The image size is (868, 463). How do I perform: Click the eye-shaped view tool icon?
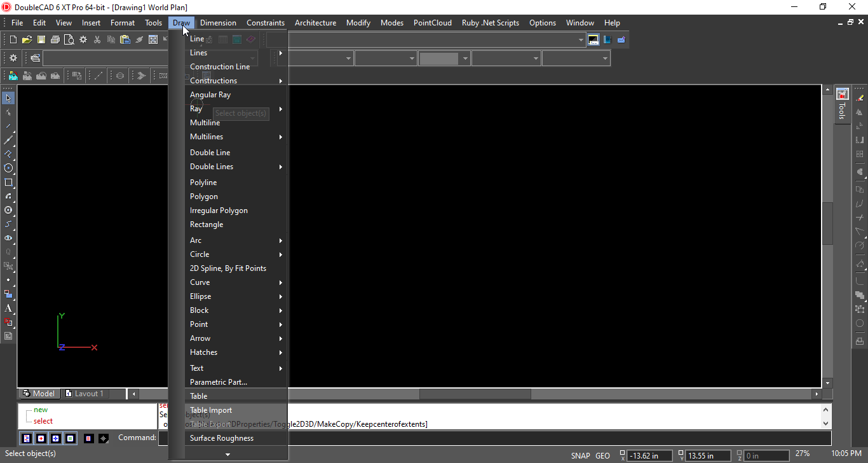9,238
